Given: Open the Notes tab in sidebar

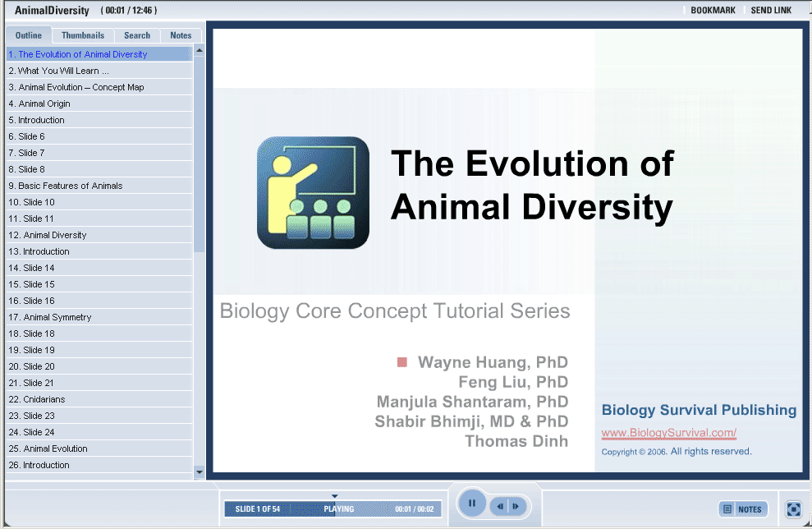Looking at the screenshot, I should [181, 35].
